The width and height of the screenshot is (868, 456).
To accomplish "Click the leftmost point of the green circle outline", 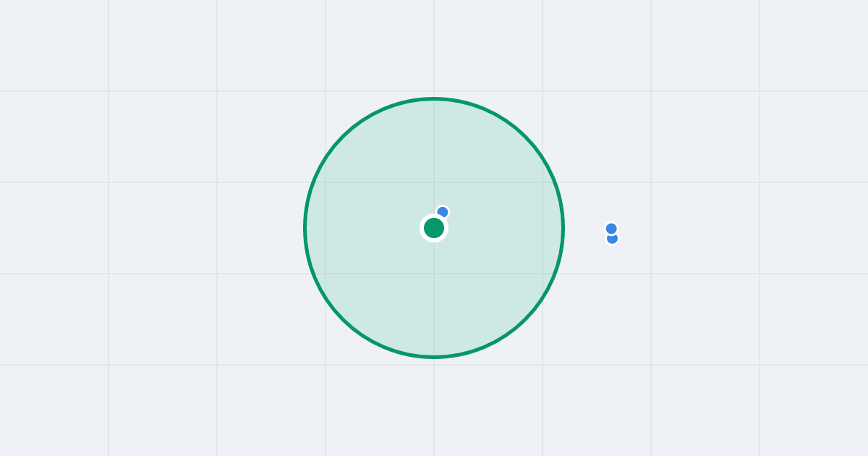I will 305,228.
